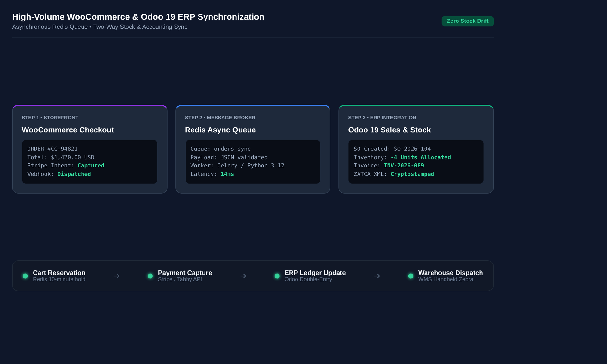Click the WooCommerce Checkout card heading
607x364 pixels.
click(x=68, y=130)
